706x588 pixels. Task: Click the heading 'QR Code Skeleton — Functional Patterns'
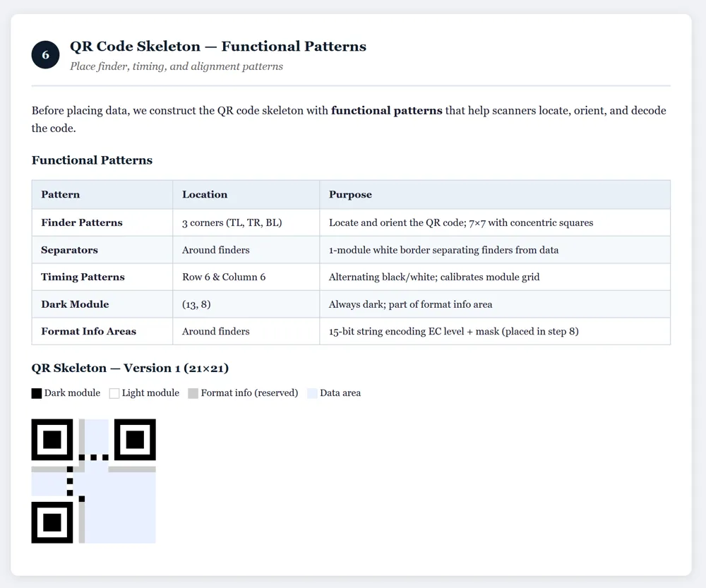pos(218,47)
